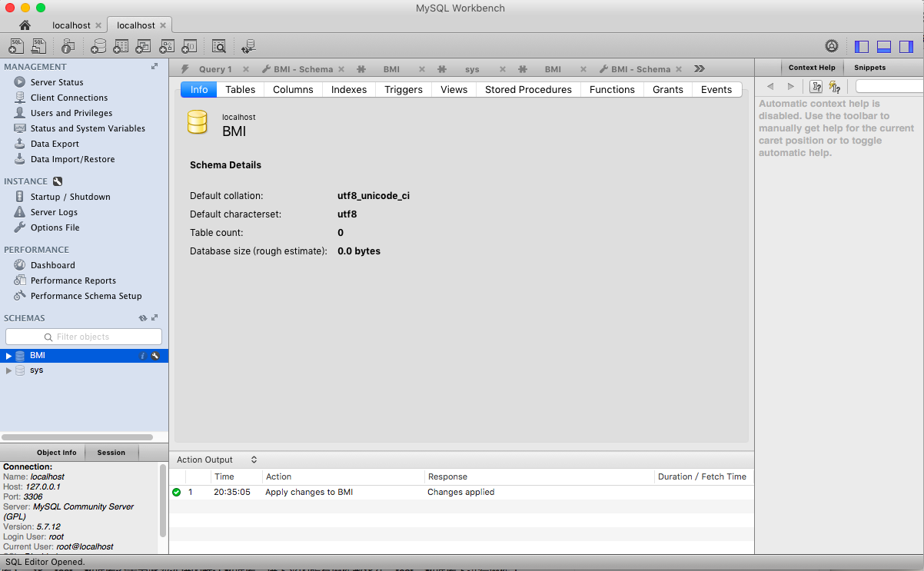
Task: Create a new SQL query tab
Action: [17, 46]
